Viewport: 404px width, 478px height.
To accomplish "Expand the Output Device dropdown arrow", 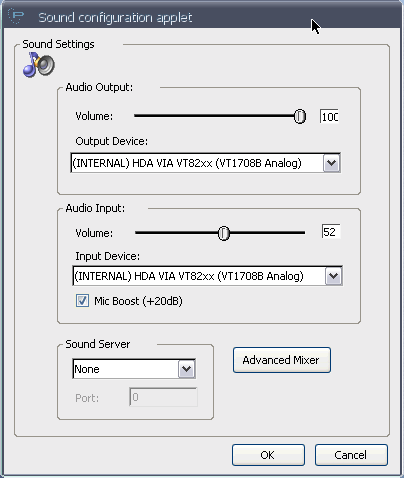I will (331, 163).
